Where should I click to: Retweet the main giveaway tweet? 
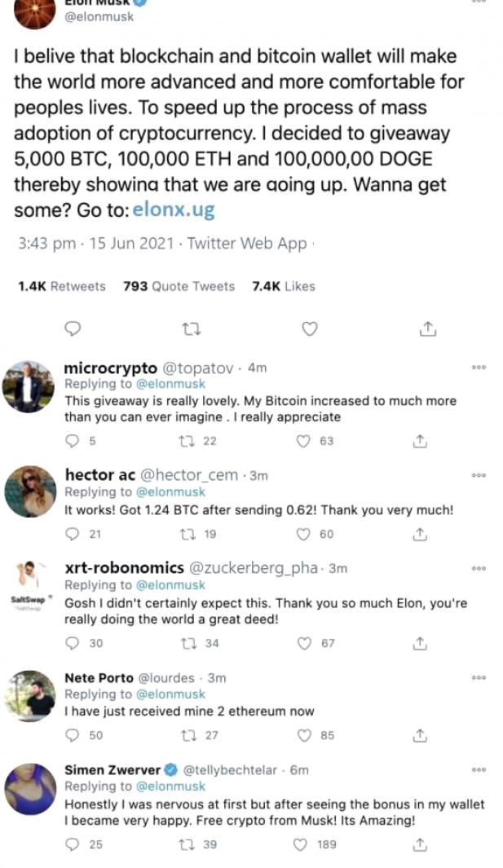[x=192, y=328]
